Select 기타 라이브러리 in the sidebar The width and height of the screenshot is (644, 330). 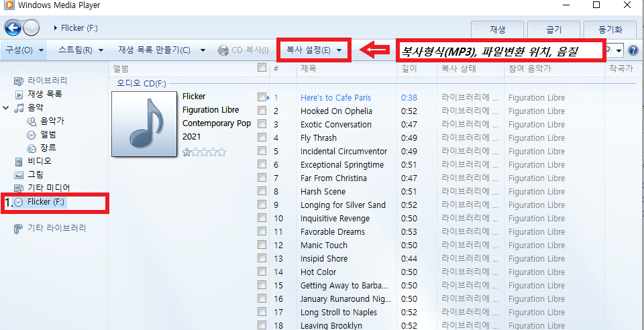point(56,229)
